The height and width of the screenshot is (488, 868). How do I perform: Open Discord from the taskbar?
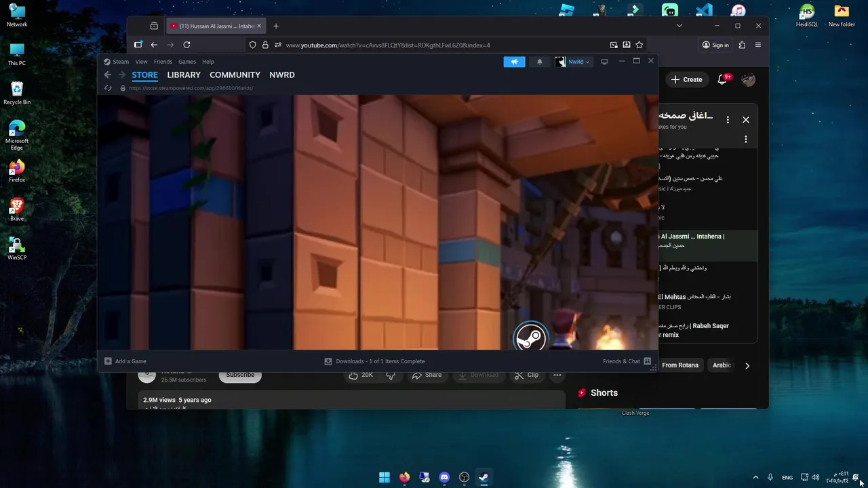tap(444, 477)
